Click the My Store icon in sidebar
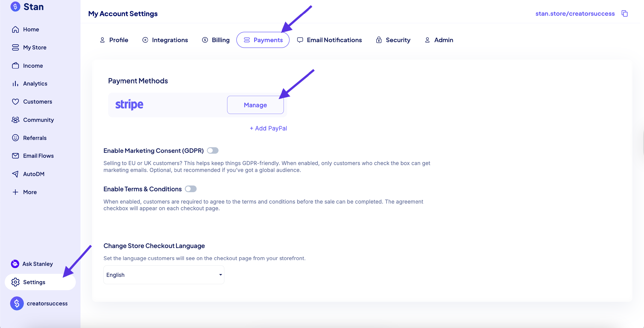This screenshot has height=328, width=644. click(x=15, y=47)
